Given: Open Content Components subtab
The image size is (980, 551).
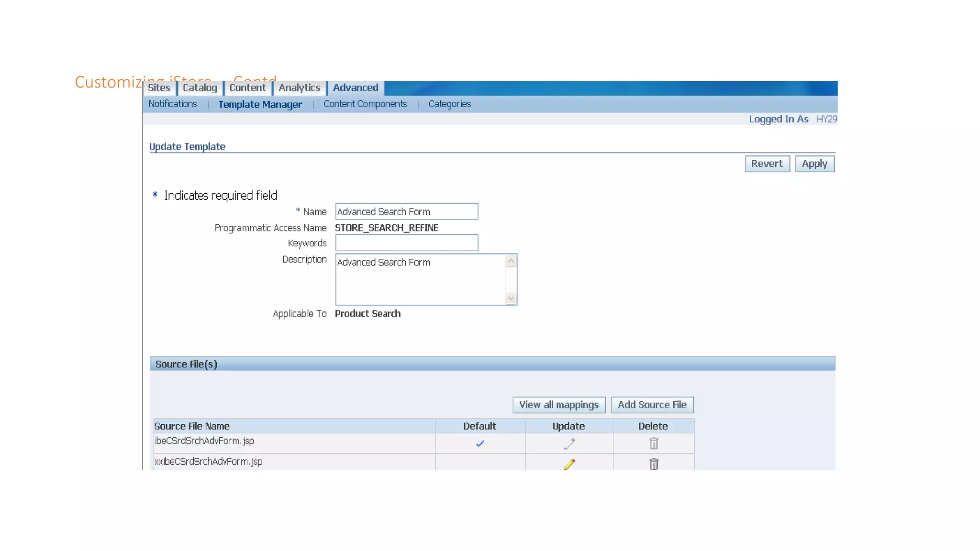Looking at the screenshot, I should coord(365,104).
